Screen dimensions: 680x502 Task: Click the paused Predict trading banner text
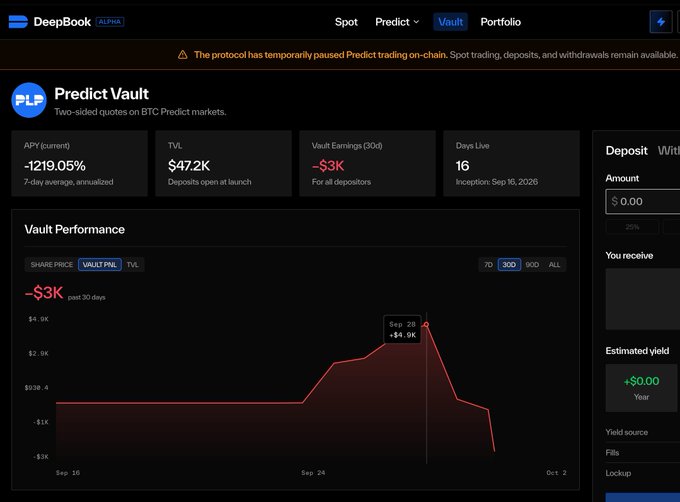click(320, 55)
